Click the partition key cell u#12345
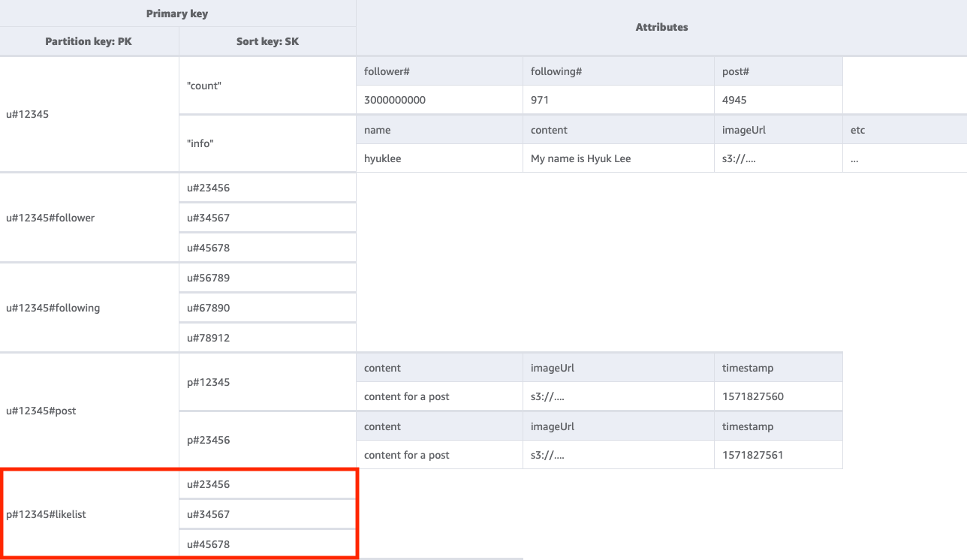 (26, 114)
